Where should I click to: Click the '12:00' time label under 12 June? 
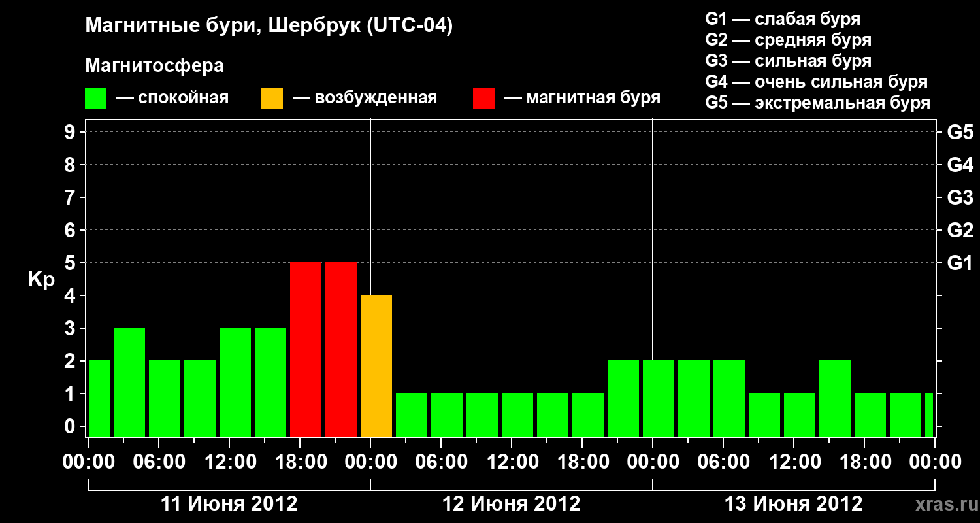click(x=512, y=462)
